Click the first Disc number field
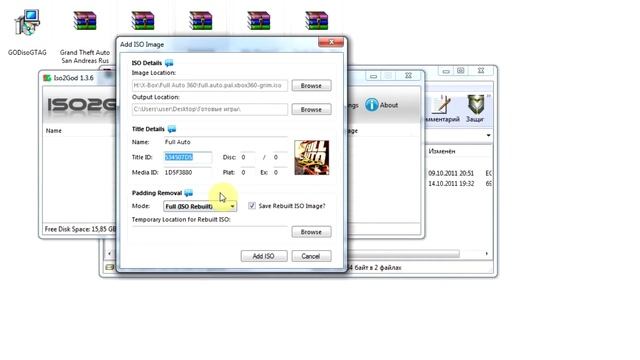 click(248, 157)
